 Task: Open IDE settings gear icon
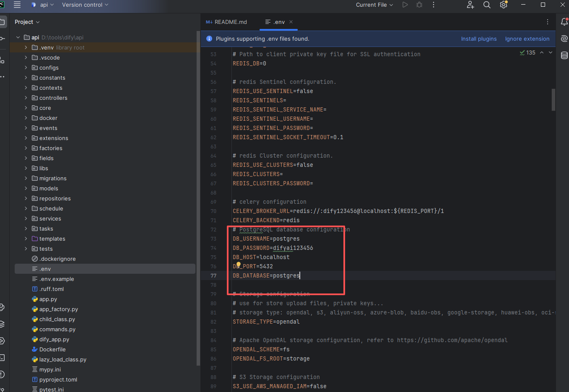504,5
